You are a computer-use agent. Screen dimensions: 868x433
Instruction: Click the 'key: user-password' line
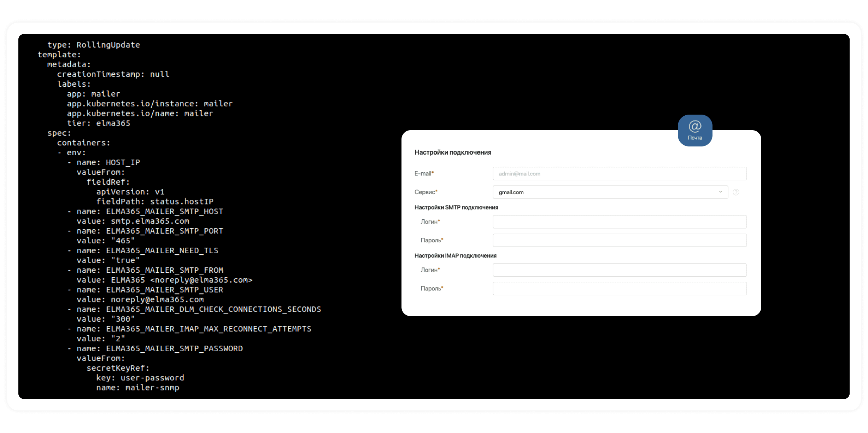click(140, 378)
